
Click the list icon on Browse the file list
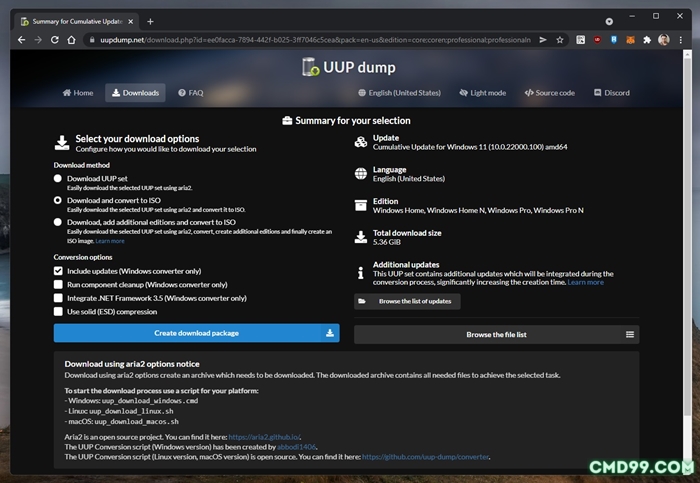pos(629,334)
